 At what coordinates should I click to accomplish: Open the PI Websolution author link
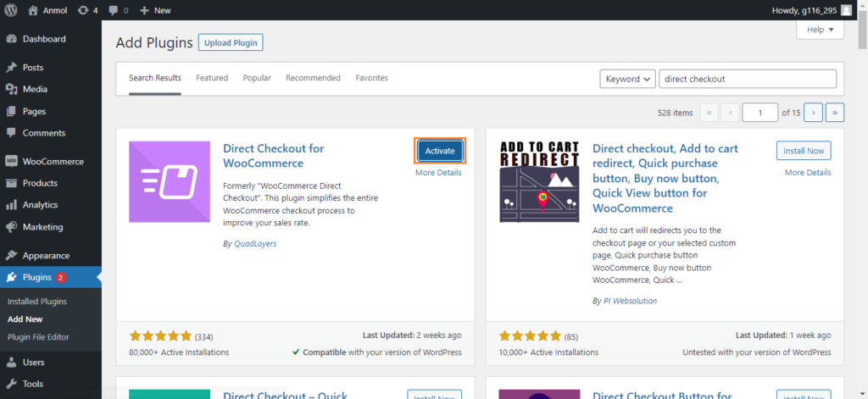coord(631,301)
